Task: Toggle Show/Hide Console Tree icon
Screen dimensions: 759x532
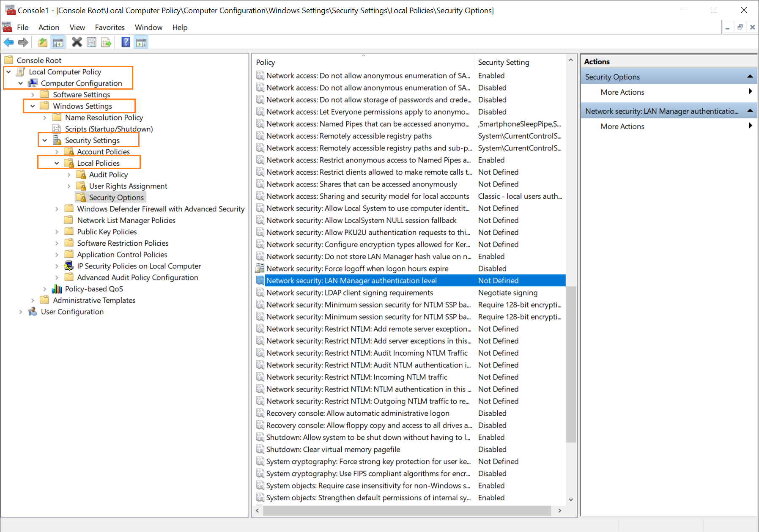Action: click(58, 42)
